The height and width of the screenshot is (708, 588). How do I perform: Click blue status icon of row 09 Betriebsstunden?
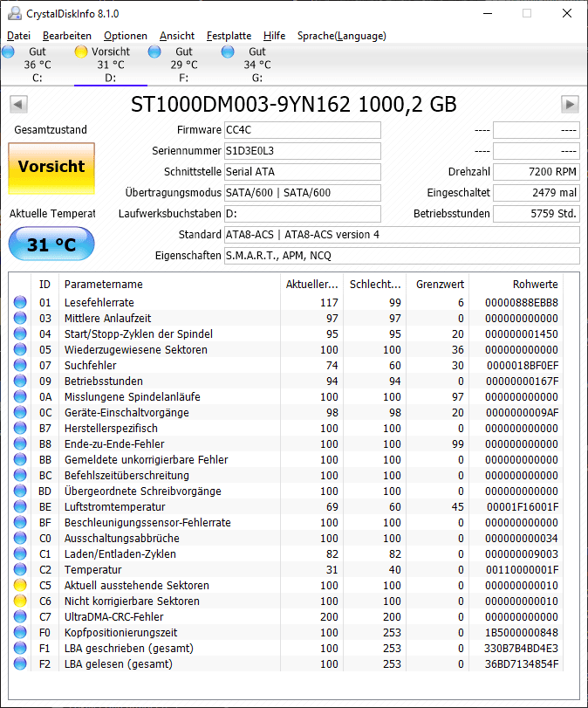coord(20,381)
